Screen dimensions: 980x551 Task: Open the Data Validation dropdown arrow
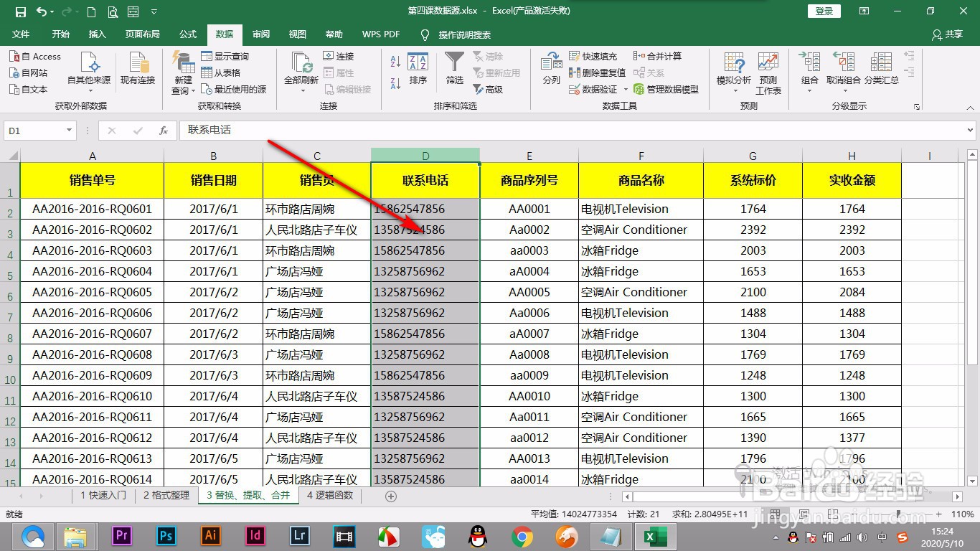626,90
